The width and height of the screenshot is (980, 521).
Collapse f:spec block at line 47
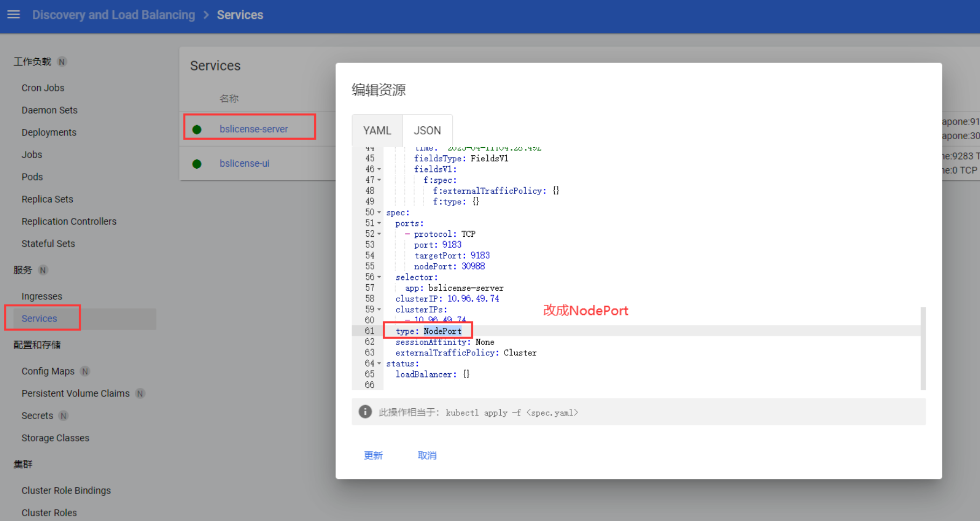point(379,180)
